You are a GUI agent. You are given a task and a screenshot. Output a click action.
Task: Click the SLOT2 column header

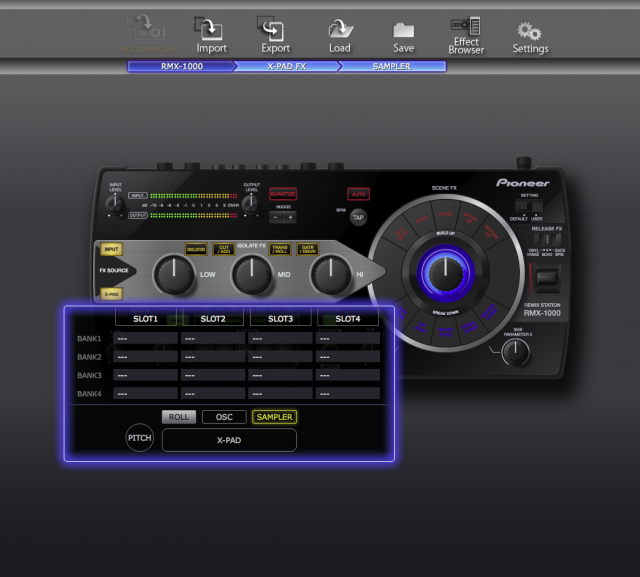point(213,319)
